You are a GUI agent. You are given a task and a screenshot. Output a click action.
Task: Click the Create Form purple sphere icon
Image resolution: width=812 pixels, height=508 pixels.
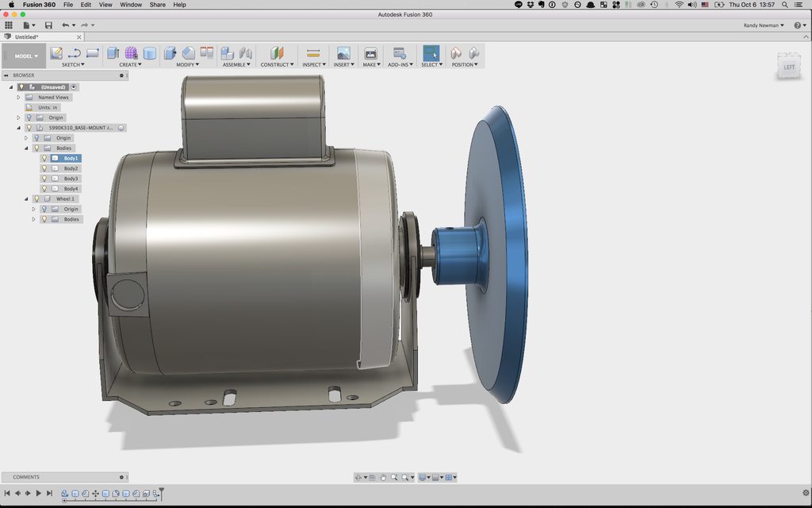(x=131, y=53)
